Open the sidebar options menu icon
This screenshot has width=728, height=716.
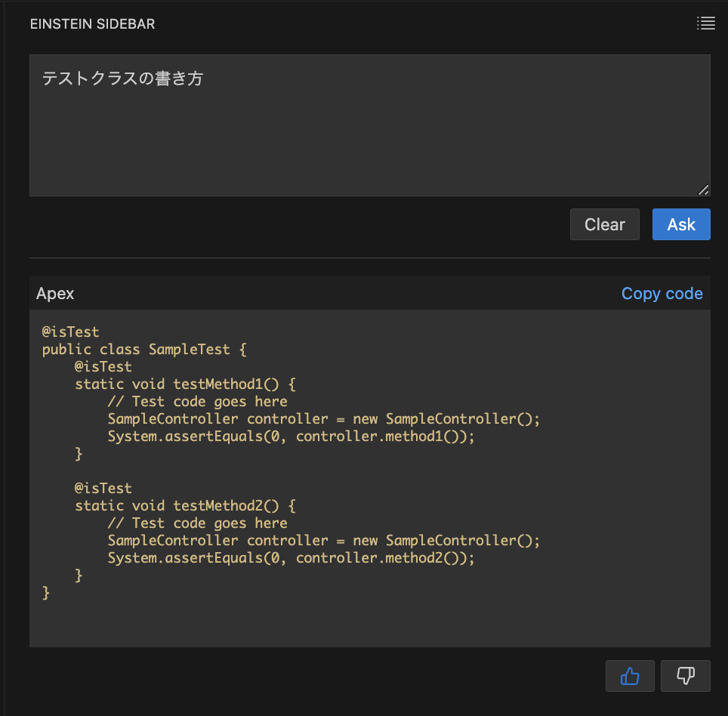click(x=705, y=23)
